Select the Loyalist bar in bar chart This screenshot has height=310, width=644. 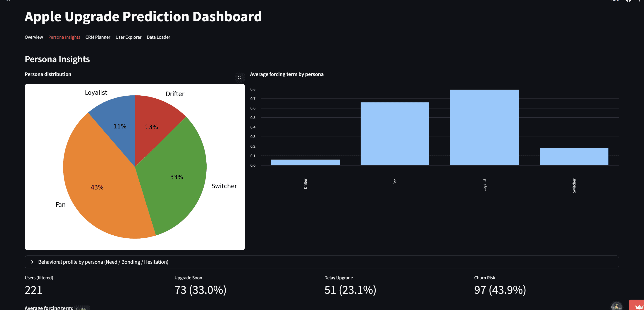[x=484, y=127]
